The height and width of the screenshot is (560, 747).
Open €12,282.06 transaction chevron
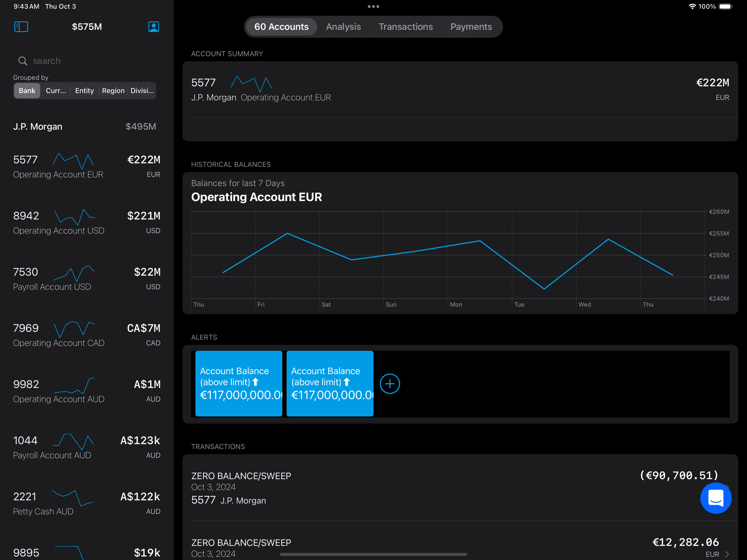(x=727, y=554)
